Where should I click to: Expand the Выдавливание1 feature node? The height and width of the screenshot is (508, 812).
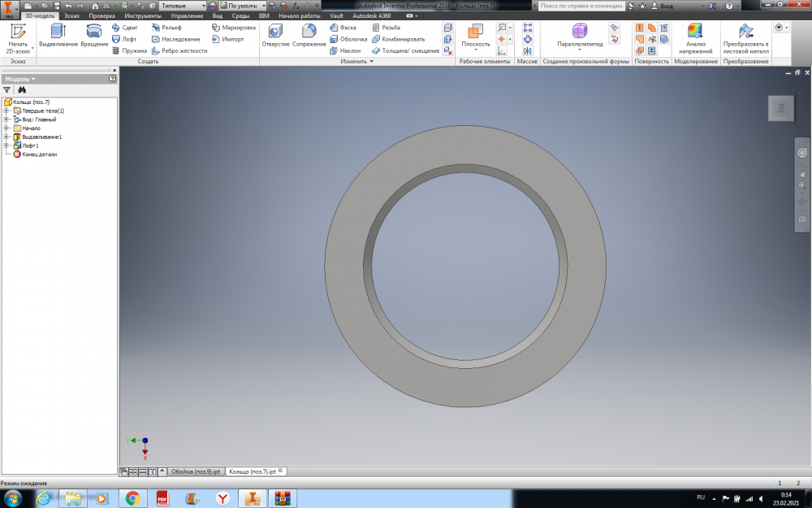pos(6,137)
